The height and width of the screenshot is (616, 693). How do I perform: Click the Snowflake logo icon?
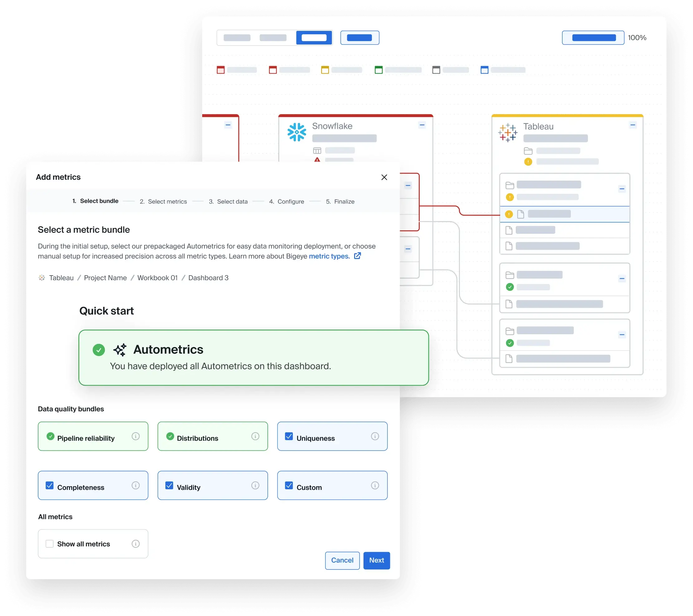[x=297, y=132]
